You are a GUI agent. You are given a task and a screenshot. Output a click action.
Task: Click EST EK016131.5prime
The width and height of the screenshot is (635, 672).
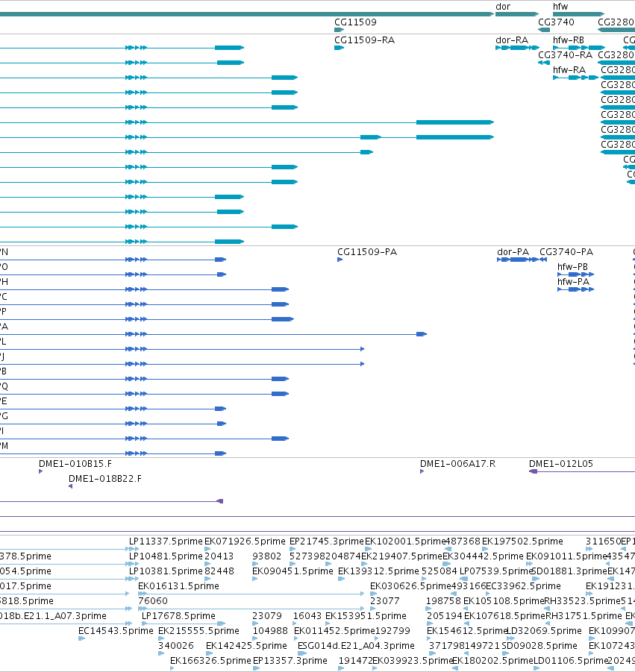point(179,586)
